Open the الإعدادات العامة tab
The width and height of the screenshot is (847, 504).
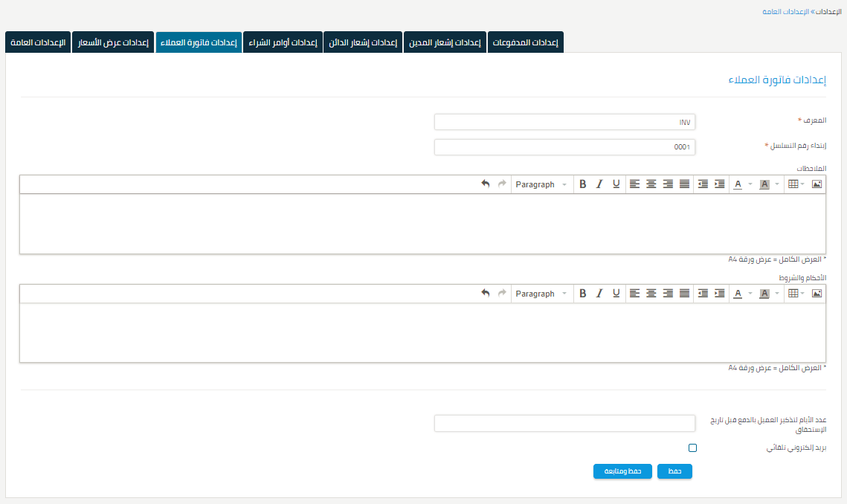(37, 42)
